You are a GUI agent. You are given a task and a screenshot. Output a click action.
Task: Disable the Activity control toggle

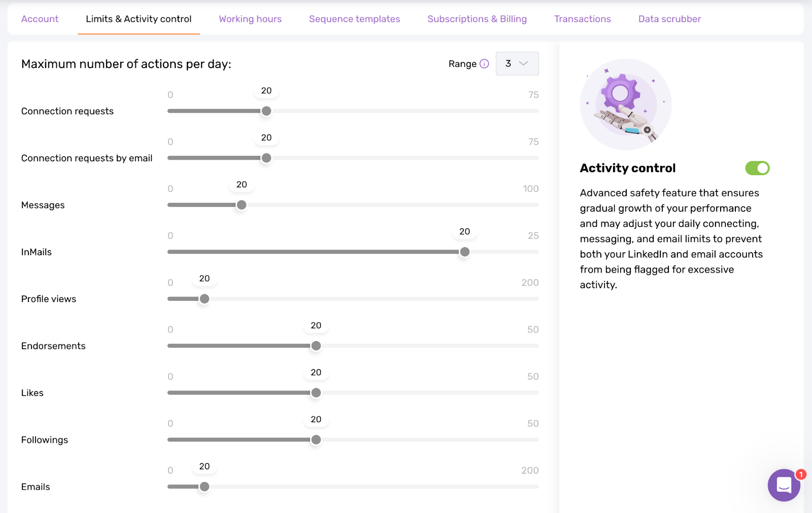pyautogui.click(x=757, y=168)
